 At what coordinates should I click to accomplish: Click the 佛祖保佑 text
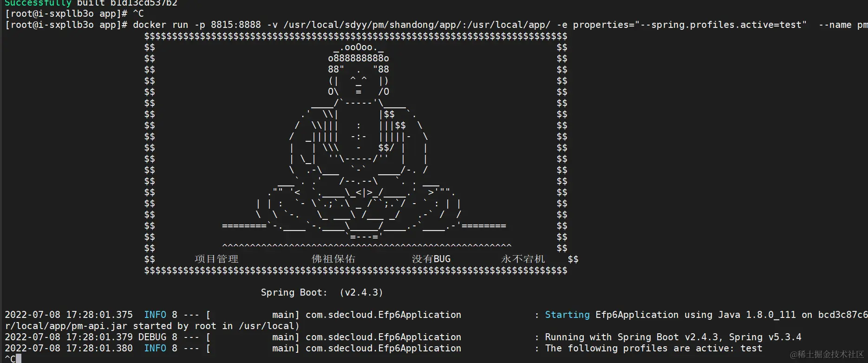pos(333,259)
